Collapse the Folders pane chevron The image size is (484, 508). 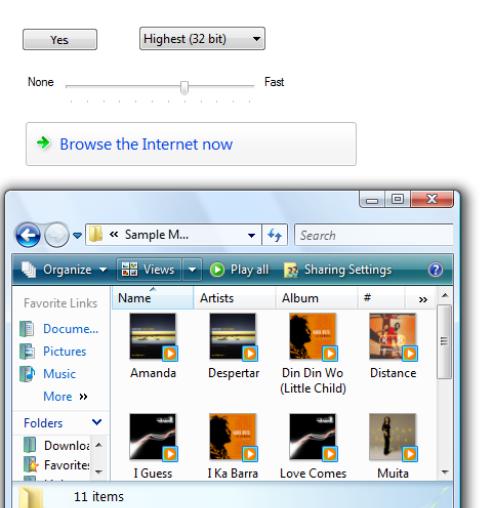tap(97, 422)
